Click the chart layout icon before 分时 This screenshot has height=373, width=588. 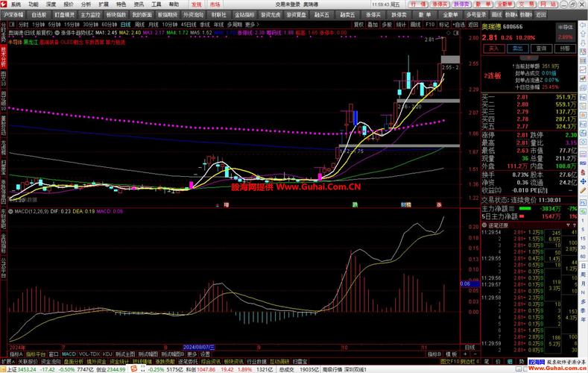point(12,25)
